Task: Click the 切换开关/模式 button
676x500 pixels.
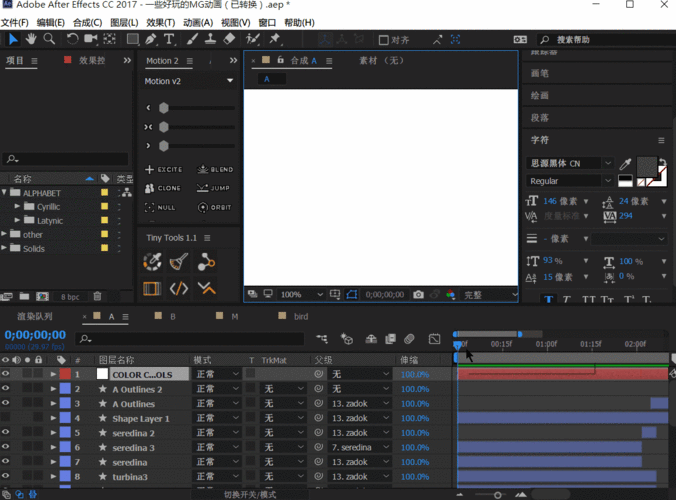Action: tap(249, 494)
